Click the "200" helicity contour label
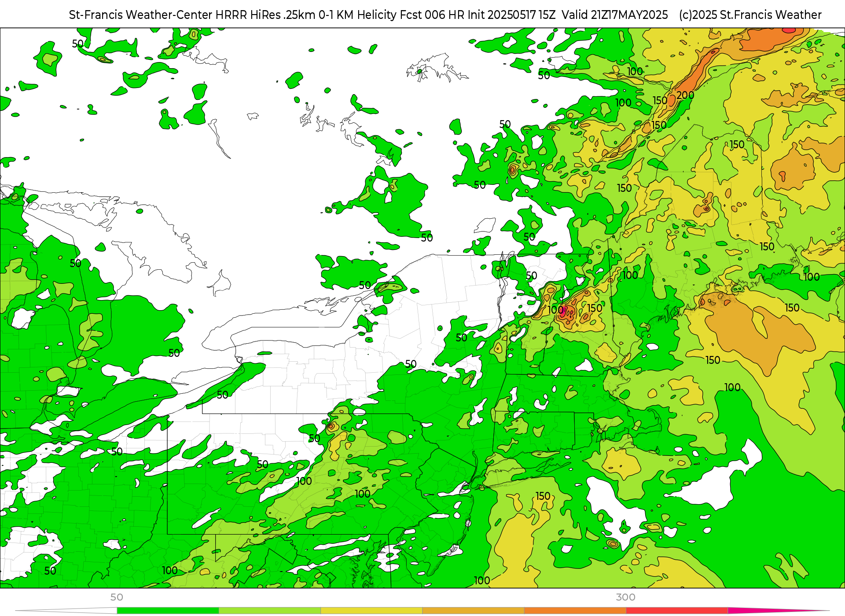Viewport: 845px width, 616px height. coord(685,95)
